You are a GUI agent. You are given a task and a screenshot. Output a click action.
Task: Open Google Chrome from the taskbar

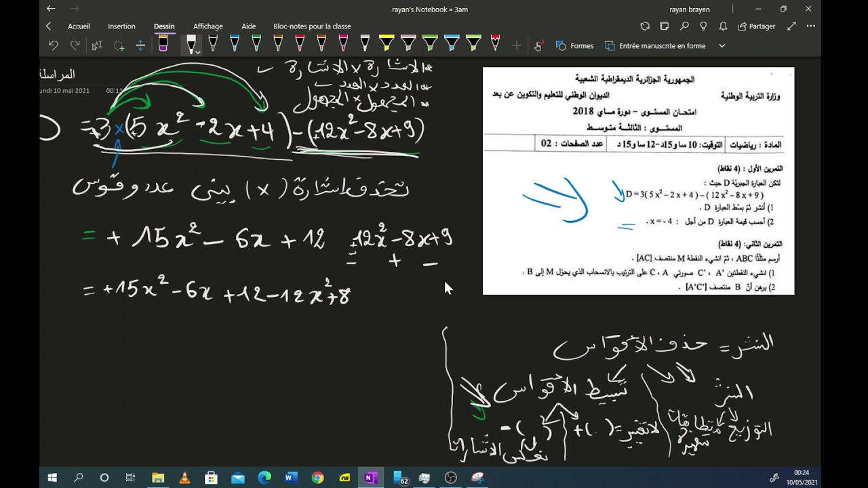click(x=317, y=478)
